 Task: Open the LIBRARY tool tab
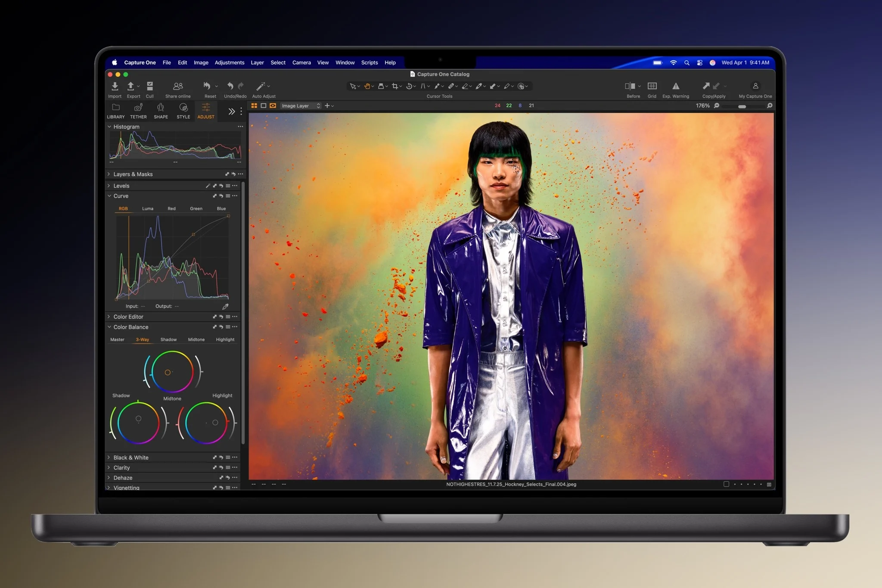click(116, 111)
